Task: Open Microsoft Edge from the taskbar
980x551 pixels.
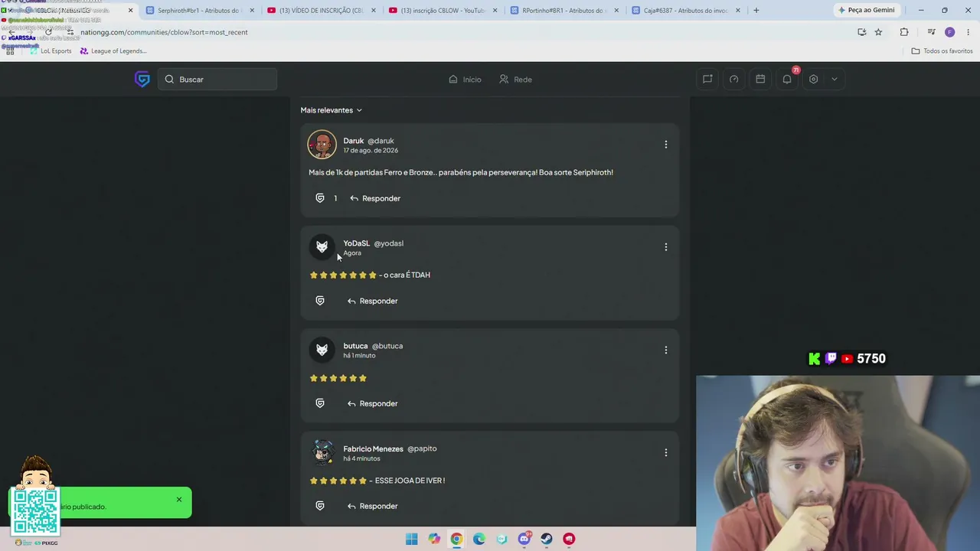Action: point(479,539)
